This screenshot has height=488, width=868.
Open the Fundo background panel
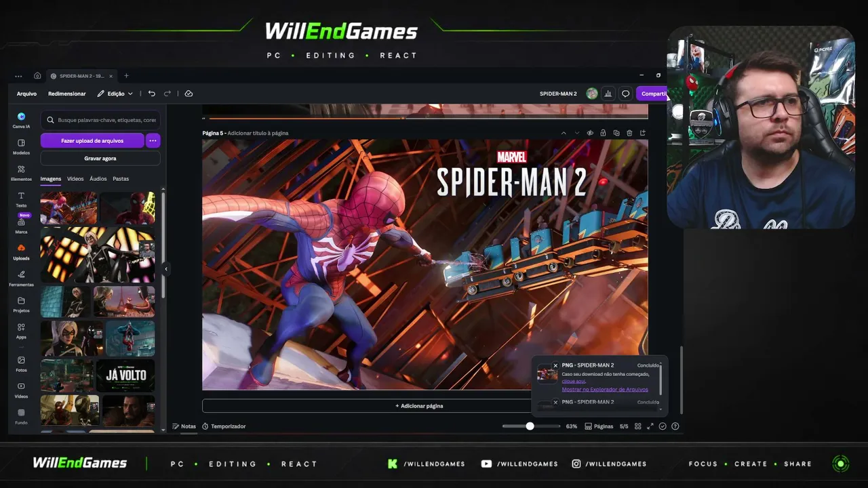pos(21,416)
